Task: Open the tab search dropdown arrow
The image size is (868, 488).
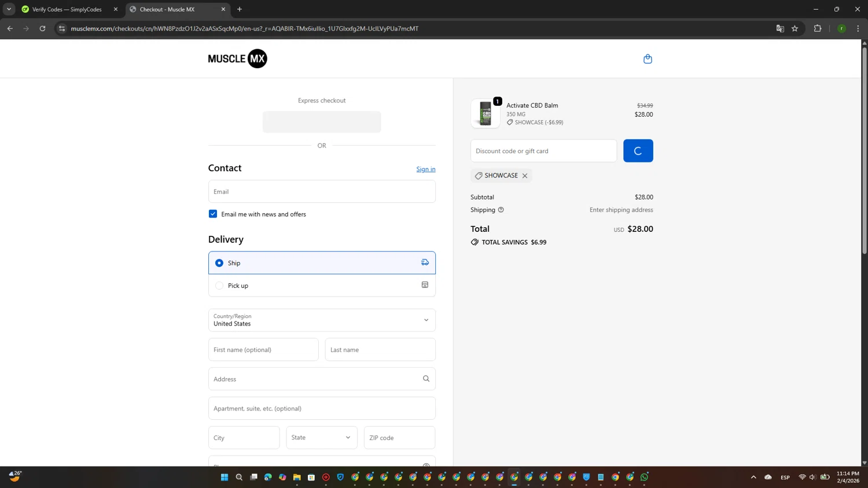Action: pyautogui.click(x=9, y=9)
